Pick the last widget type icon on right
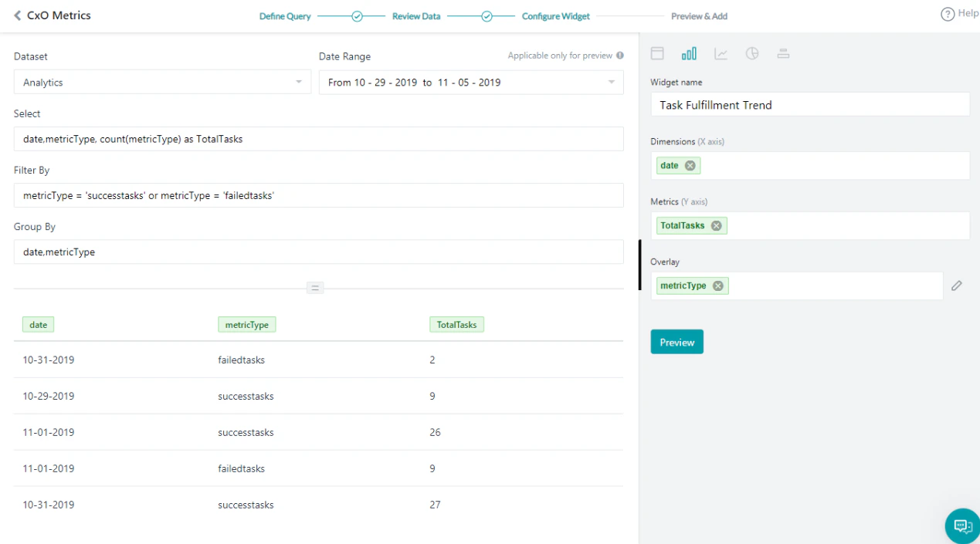 click(x=784, y=53)
